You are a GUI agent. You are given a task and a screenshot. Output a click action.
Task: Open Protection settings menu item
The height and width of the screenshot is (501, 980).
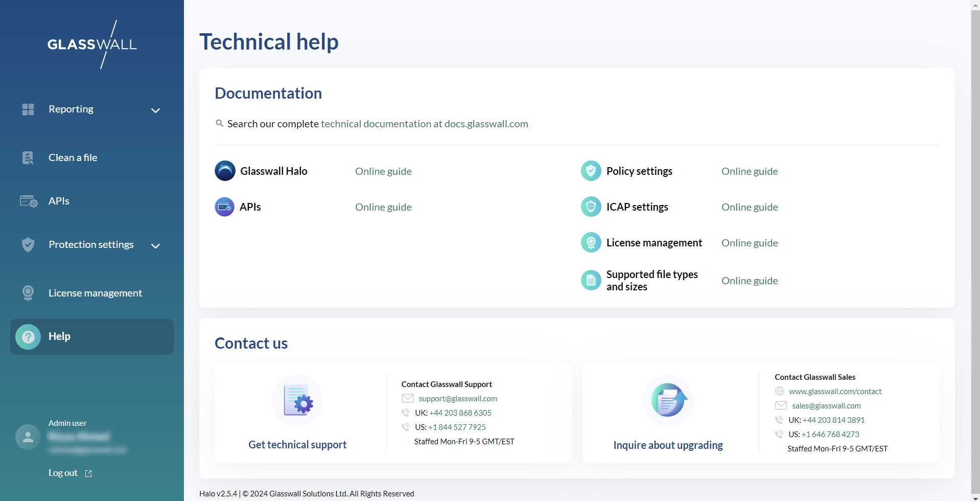click(91, 244)
